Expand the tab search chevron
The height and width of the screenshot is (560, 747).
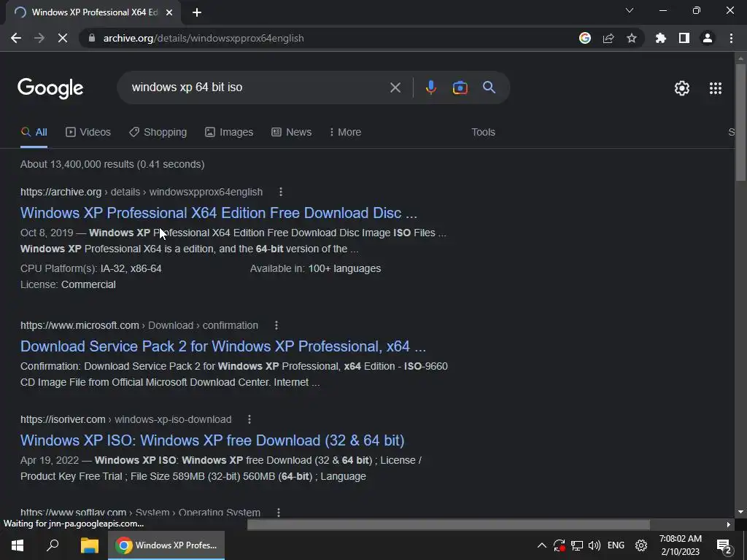(630, 10)
